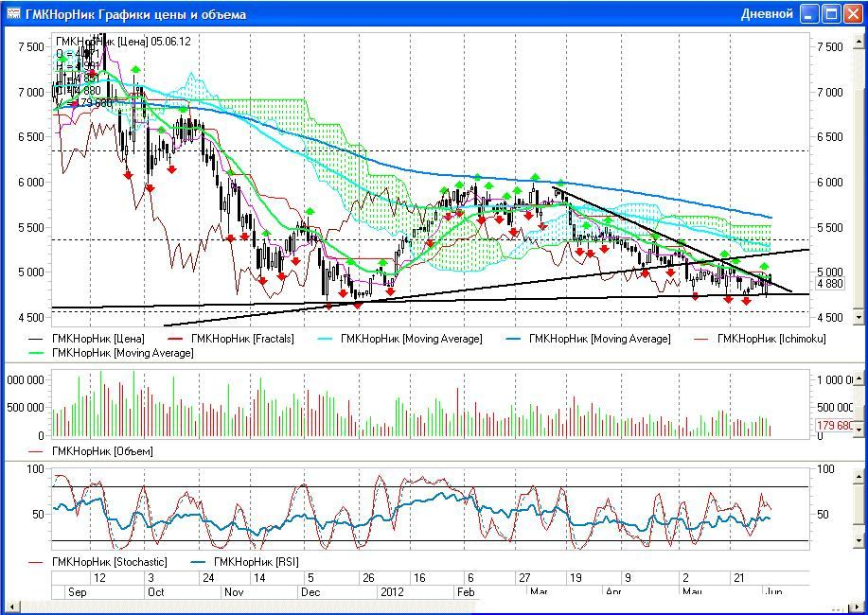Click the price panel scroll down arrow
The width and height of the screenshot is (868, 615).
[859, 317]
